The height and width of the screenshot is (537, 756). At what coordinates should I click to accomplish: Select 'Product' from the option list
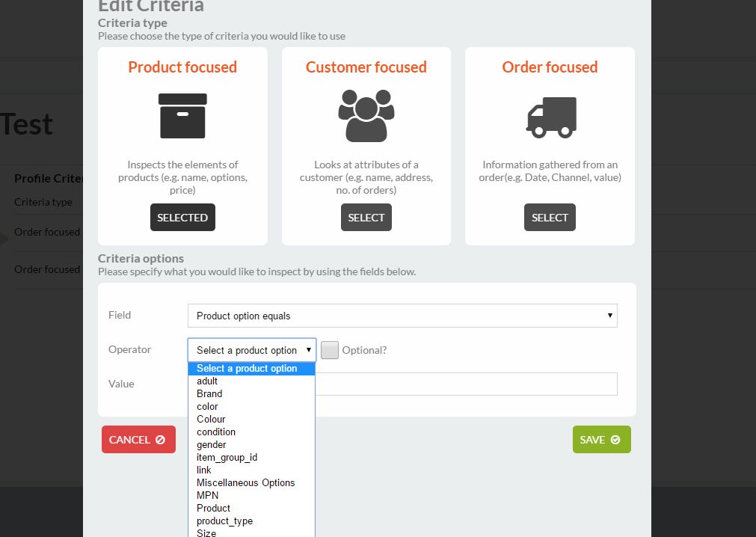[252, 508]
